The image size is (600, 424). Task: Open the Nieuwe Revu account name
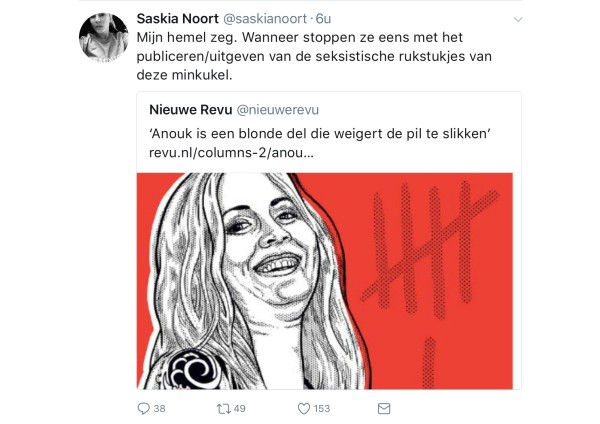pos(191,110)
